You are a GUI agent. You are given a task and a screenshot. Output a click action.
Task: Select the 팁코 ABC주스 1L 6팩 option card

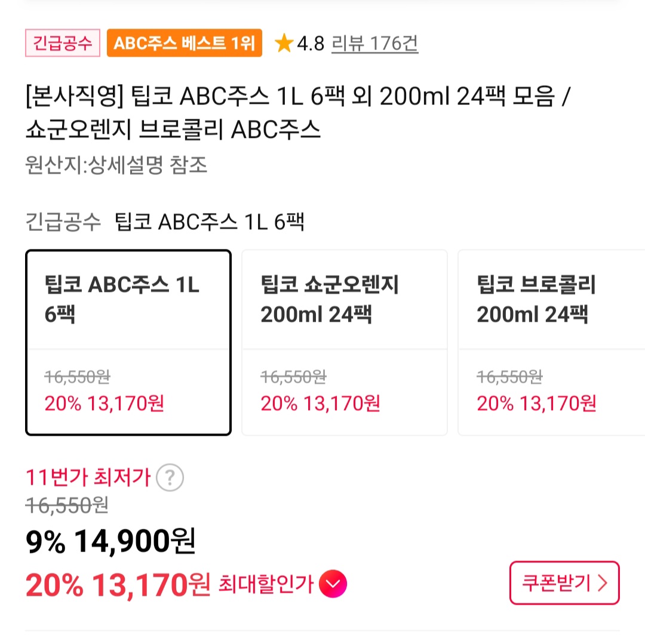pos(128,343)
